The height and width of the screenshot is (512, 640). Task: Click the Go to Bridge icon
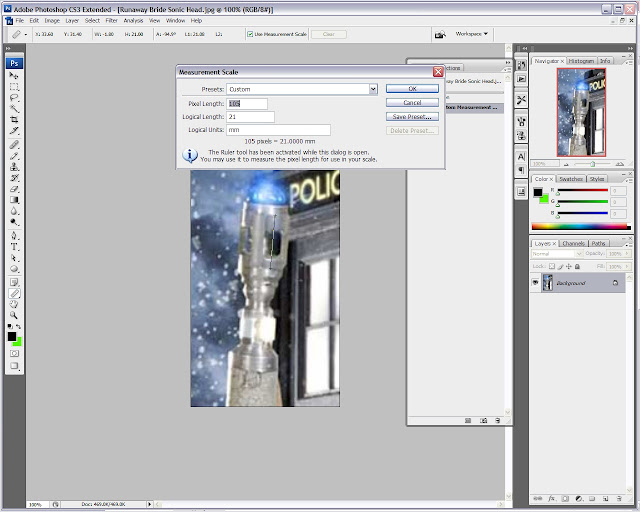(x=440, y=34)
